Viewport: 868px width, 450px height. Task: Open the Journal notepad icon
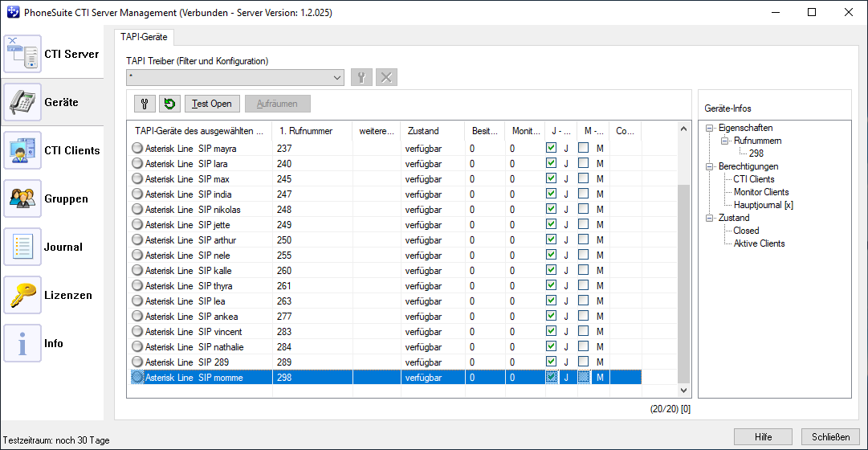click(22, 247)
